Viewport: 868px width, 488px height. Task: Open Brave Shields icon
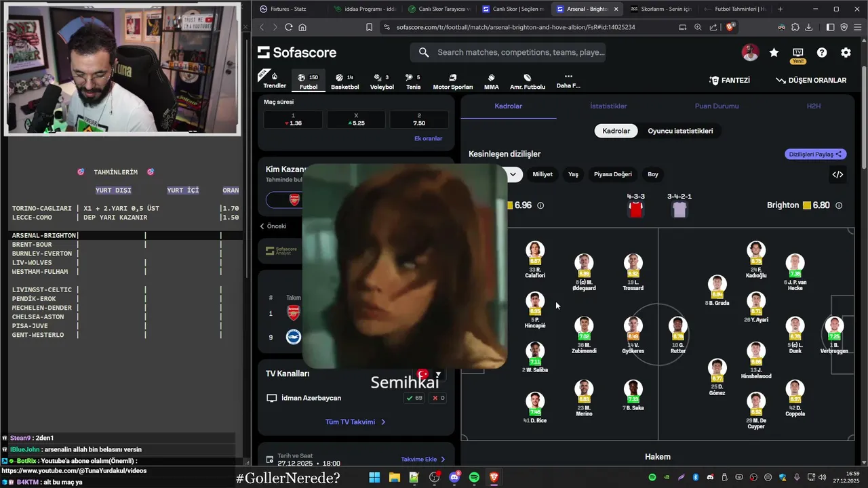[x=730, y=27]
